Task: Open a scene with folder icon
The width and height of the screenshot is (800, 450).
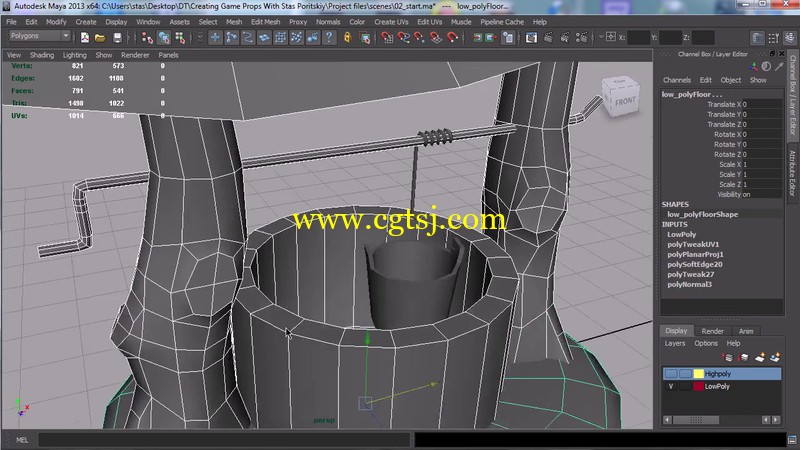Action: coord(101,38)
